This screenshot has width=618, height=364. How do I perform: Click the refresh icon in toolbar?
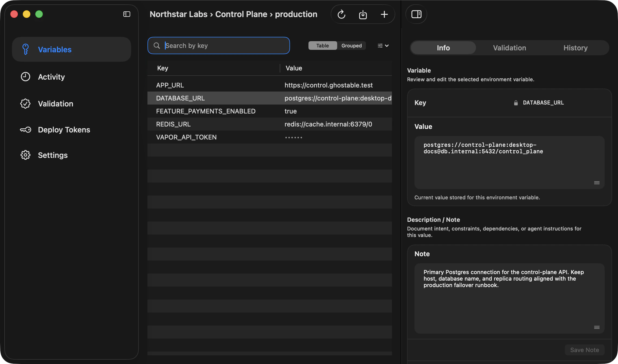341,14
